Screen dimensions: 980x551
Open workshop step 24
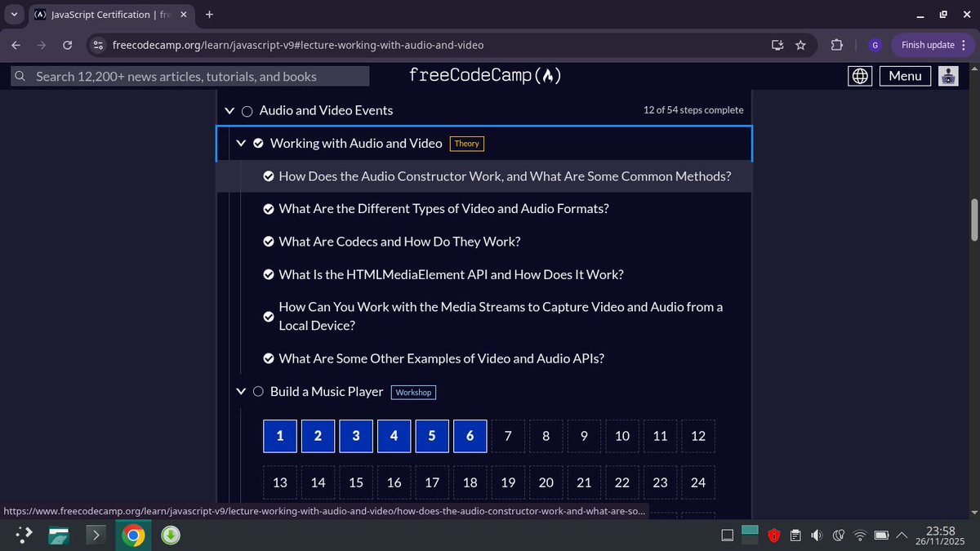click(x=698, y=482)
